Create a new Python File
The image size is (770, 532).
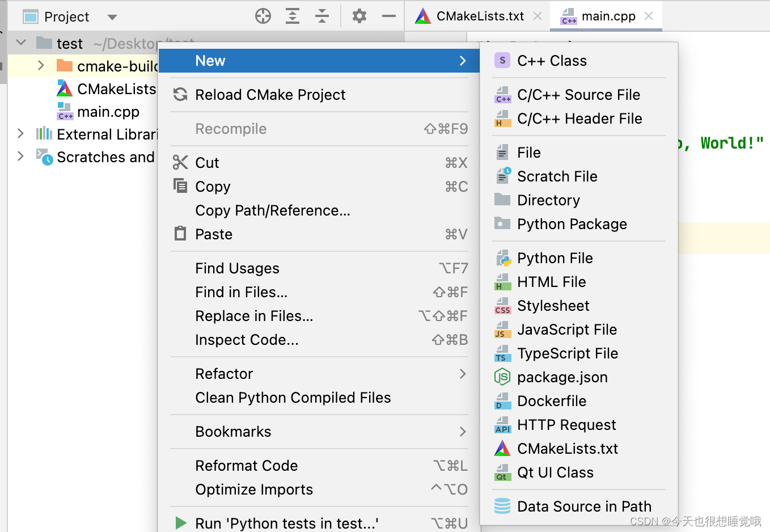tap(555, 258)
